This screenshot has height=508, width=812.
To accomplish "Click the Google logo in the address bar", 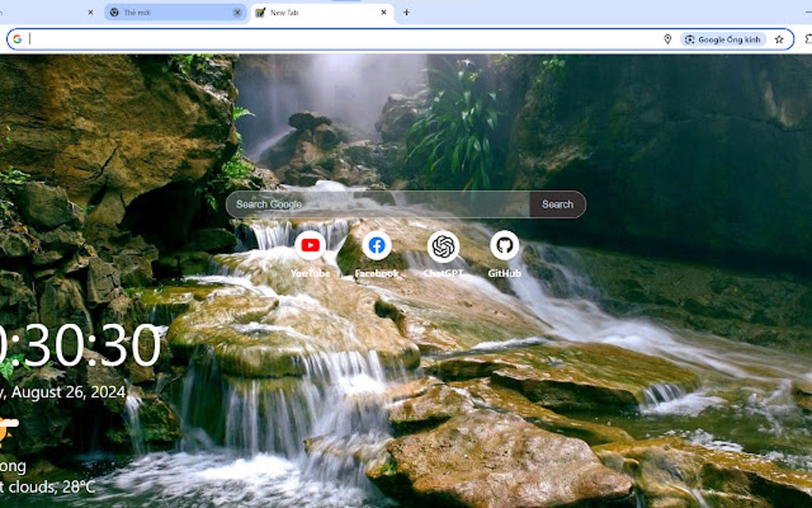I will click(x=18, y=38).
